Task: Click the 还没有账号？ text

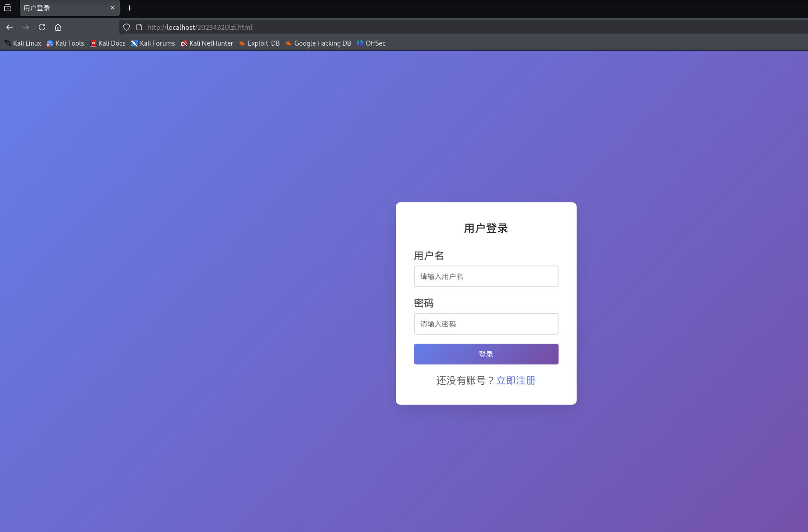Action: coord(466,381)
